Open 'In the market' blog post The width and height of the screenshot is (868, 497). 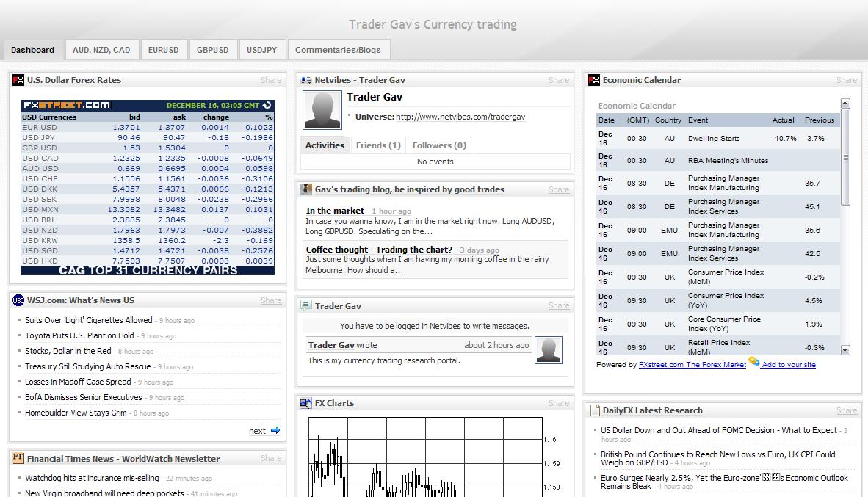pyautogui.click(x=335, y=211)
